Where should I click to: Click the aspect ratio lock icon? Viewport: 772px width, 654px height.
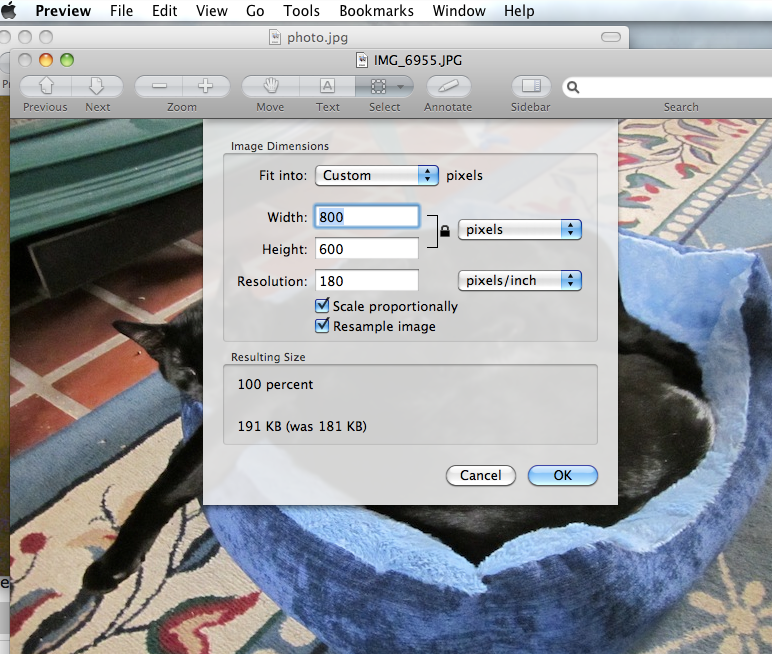pyautogui.click(x=445, y=231)
